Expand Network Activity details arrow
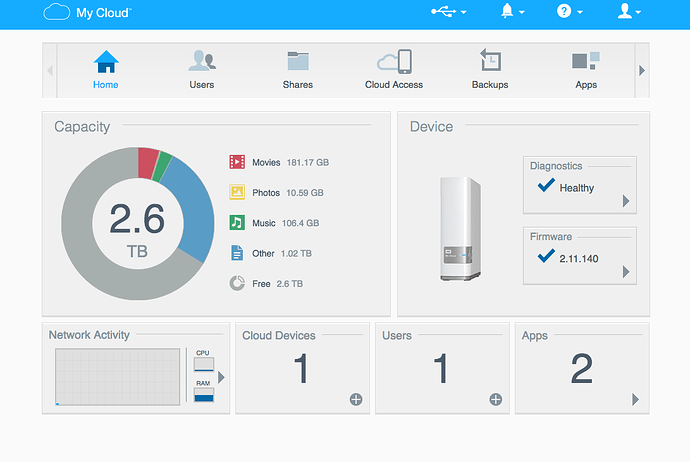 point(221,377)
